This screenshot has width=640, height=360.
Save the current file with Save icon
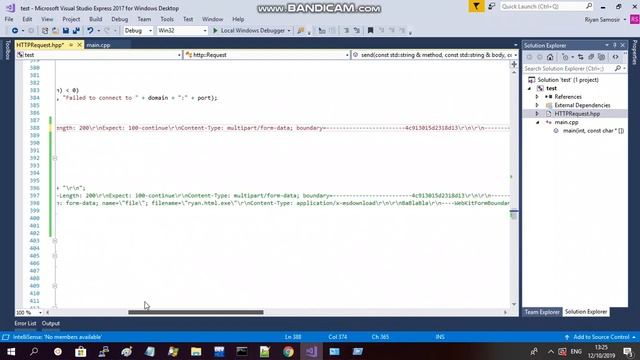66,31
